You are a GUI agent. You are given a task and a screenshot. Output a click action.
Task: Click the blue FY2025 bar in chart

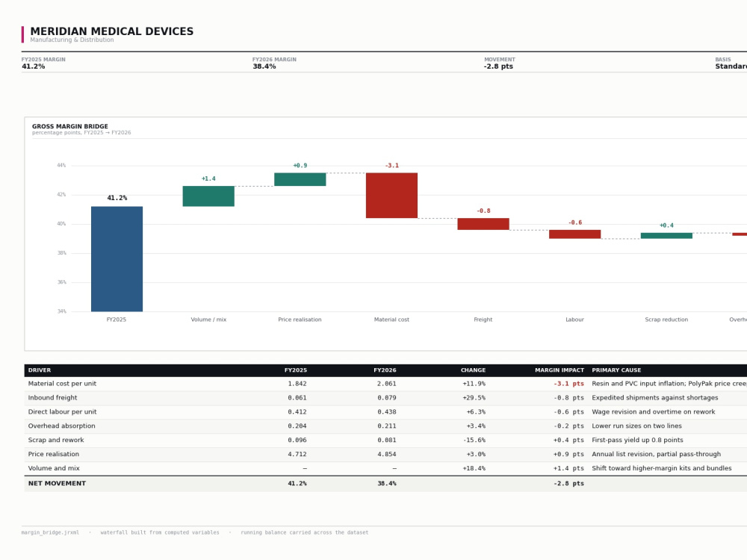(x=117, y=259)
